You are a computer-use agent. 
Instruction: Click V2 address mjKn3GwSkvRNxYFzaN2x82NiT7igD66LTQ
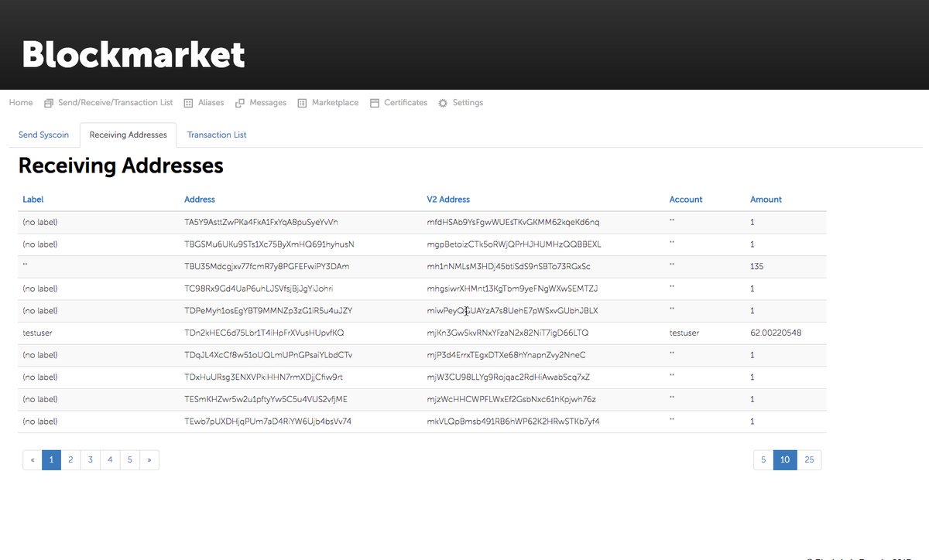point(508,333)
